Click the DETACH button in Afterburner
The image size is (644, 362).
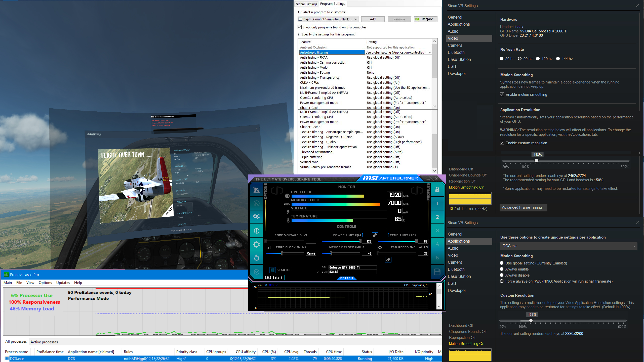pos(346,278)
